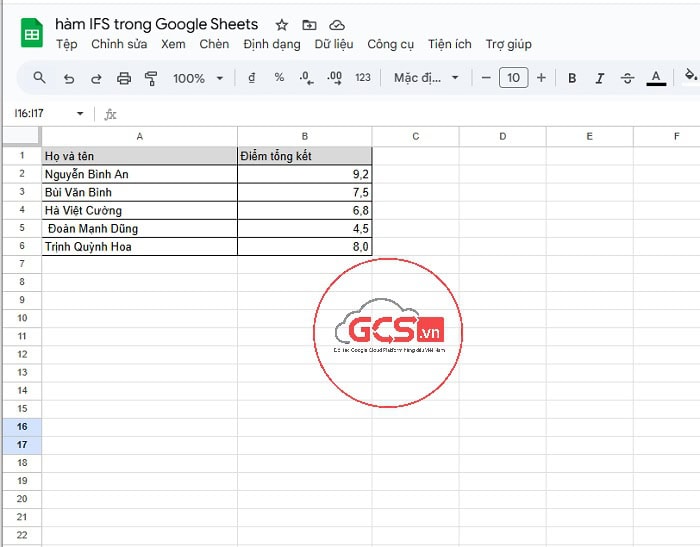This screenshot has width=700, height=547.
Task: Open the Dữ liệu menu
Action: point(334,44)
